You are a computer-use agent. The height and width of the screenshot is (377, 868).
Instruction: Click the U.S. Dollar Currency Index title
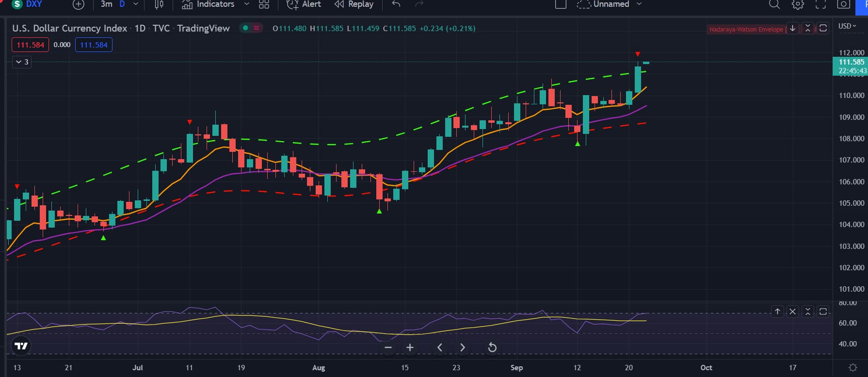click(69, 28)
